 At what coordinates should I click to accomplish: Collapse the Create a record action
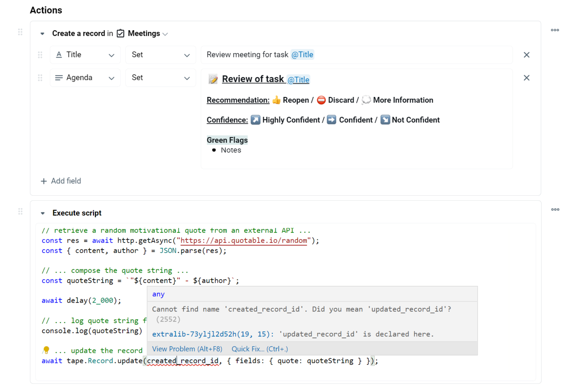click(42, 33)
